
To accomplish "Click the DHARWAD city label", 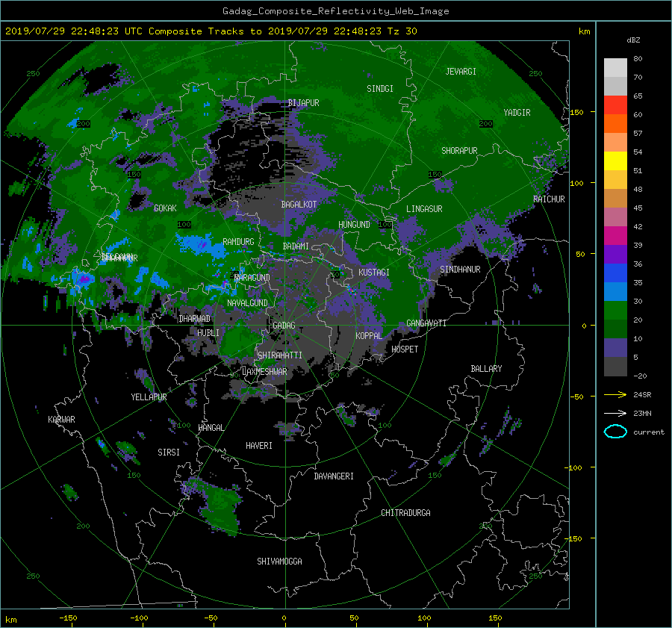I will click(195, 319).
